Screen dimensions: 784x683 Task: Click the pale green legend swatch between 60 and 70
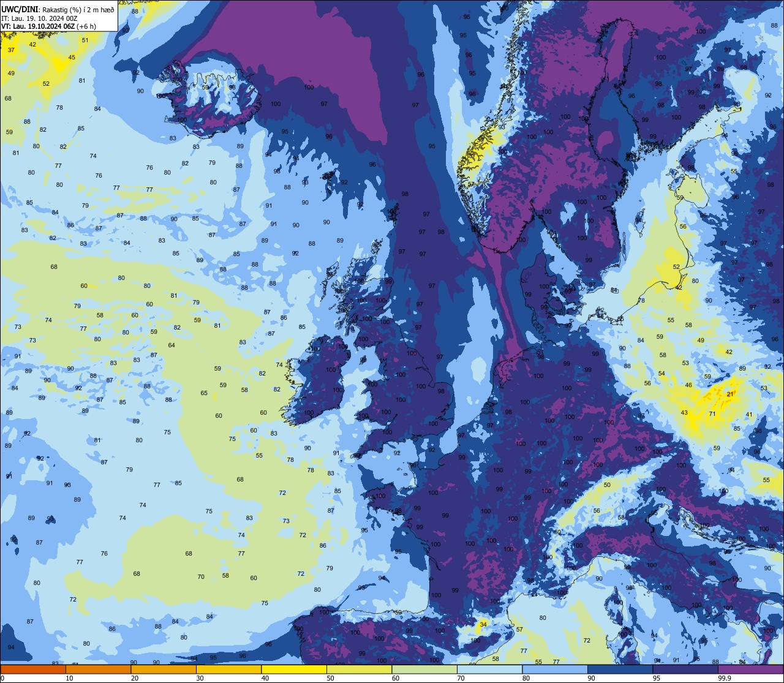click(424, 669)
